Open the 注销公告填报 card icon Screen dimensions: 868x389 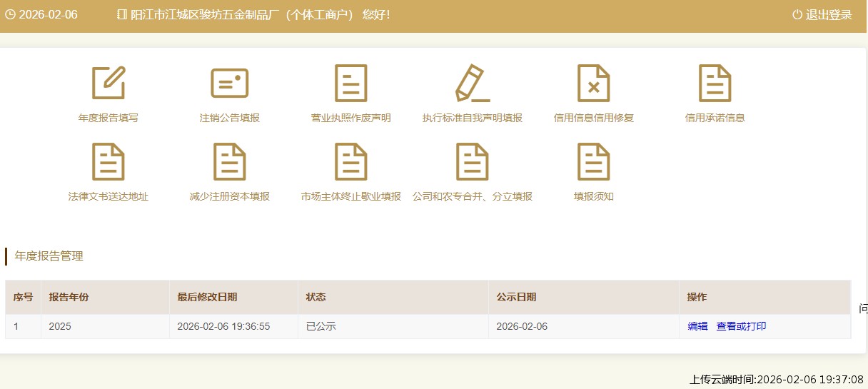[230, 83]
